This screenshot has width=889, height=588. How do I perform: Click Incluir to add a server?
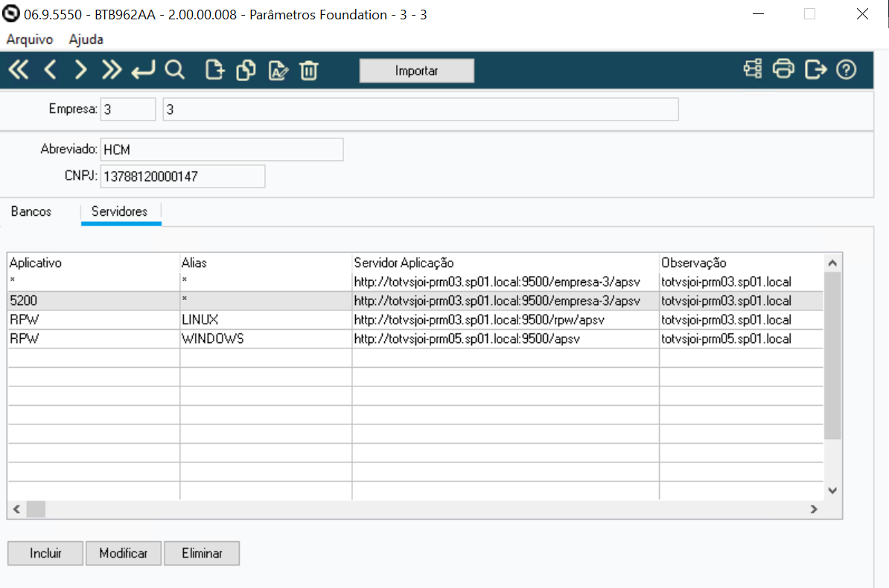(x=45, y=553)
